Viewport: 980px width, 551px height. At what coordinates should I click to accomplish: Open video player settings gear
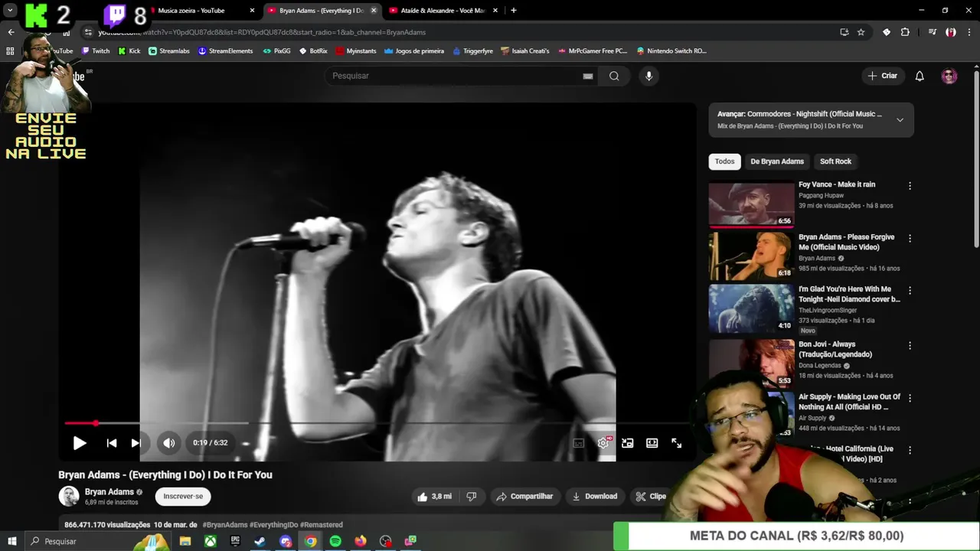pyautogui.click(x=603, y=443)
